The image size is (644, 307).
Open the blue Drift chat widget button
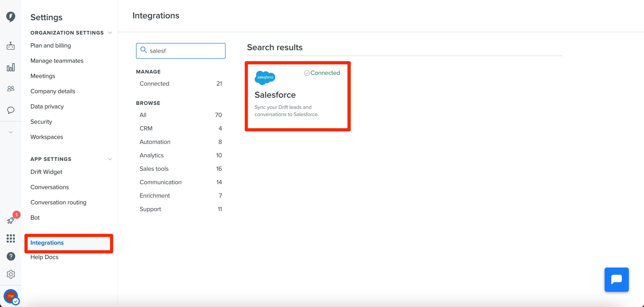[x=616, y=279]
